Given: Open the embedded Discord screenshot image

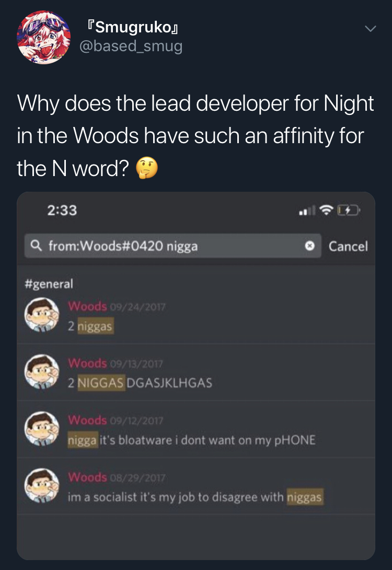Looking at the screenshot, I should point(196,376).
